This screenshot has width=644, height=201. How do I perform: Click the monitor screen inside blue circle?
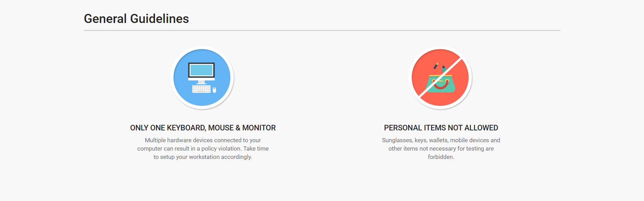201,70
